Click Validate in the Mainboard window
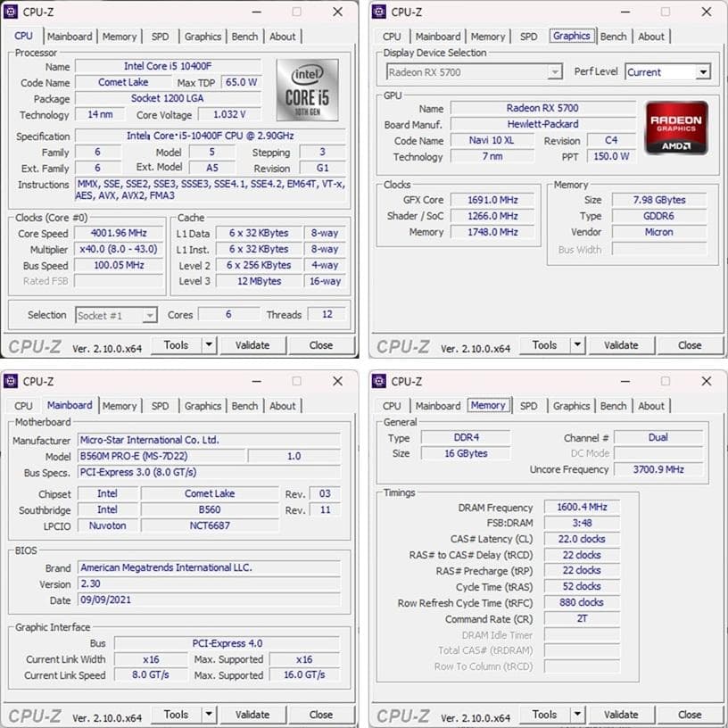The height and width of the screenshot is (728, 728). click(x=253, y=715)
